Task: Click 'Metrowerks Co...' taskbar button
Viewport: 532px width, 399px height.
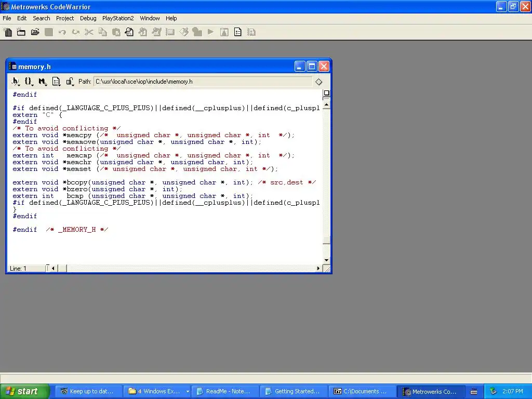Action: pos(431,392)
